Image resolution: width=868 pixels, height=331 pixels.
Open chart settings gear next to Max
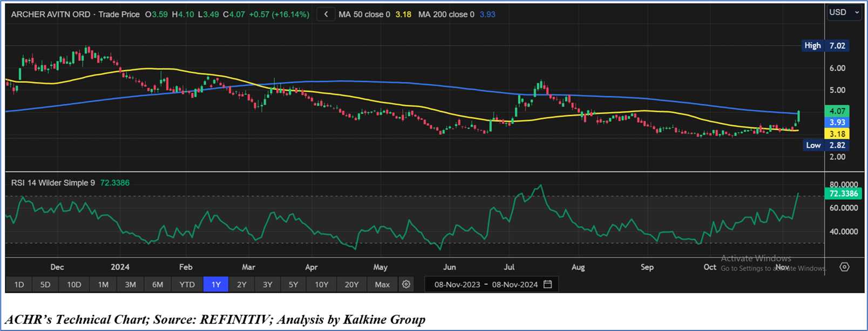tap(406, 285)
